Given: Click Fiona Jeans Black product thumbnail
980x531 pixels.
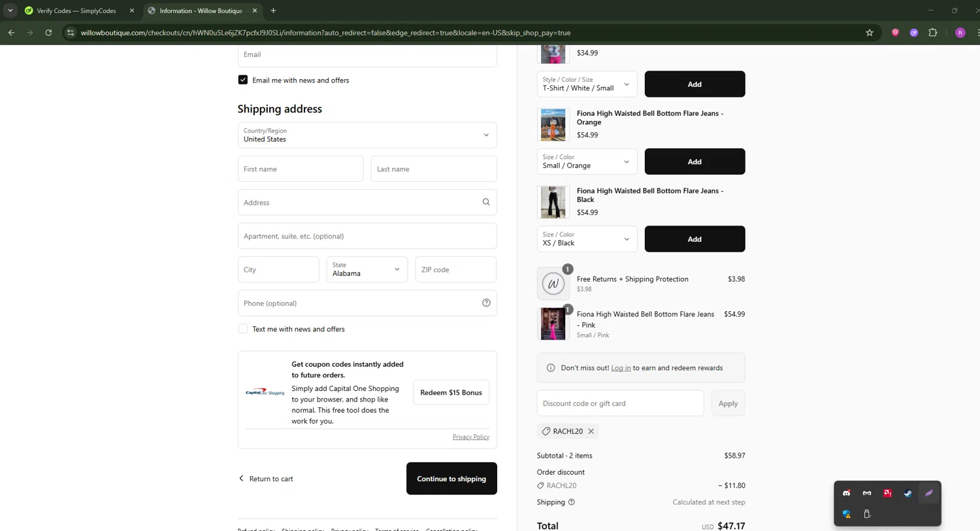Looking at the screenshot, I should [553, 202].
